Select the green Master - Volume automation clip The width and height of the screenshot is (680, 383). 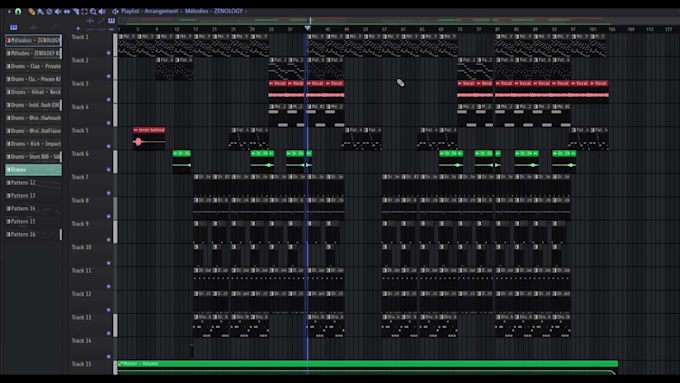[x=367, y=367]
